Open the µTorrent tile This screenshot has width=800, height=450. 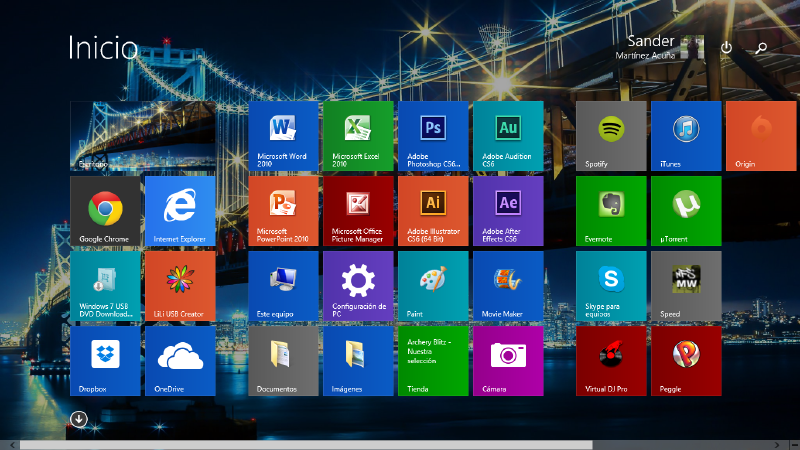(686, 211)
